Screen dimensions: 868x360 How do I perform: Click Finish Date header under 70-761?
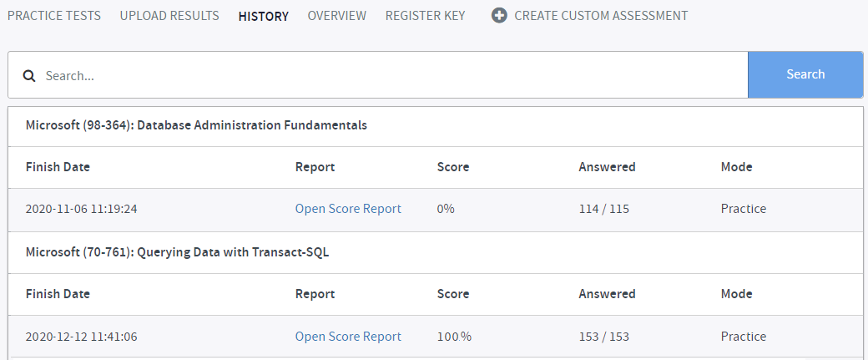pyautogui.click(x=58, y=293)
